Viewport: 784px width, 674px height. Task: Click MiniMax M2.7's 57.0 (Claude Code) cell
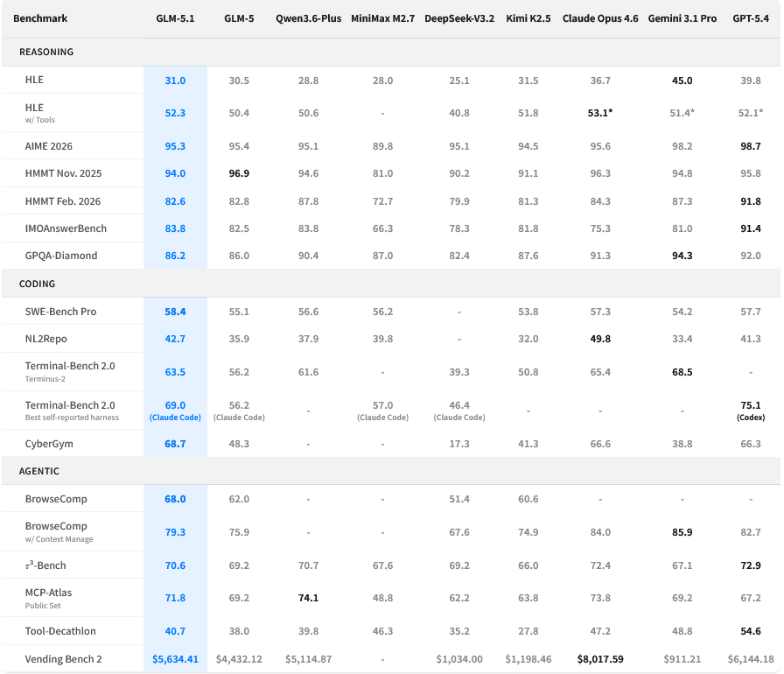coord(382,411)
